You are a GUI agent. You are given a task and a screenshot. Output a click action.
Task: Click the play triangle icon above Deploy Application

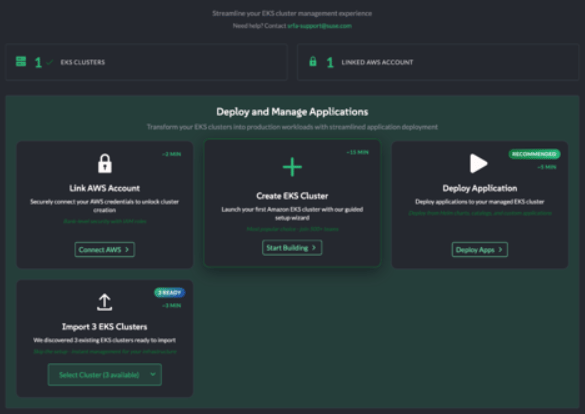(x=479, y=163)
